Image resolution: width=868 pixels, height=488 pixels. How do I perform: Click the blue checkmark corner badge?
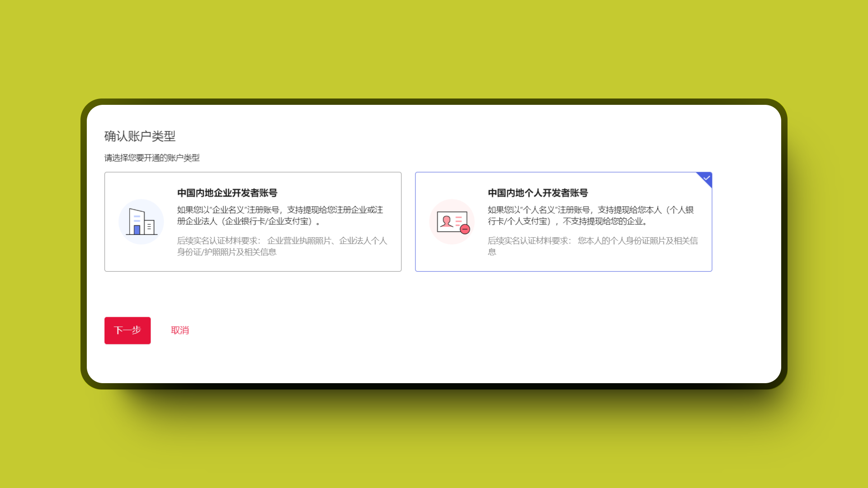click(706, 178)
